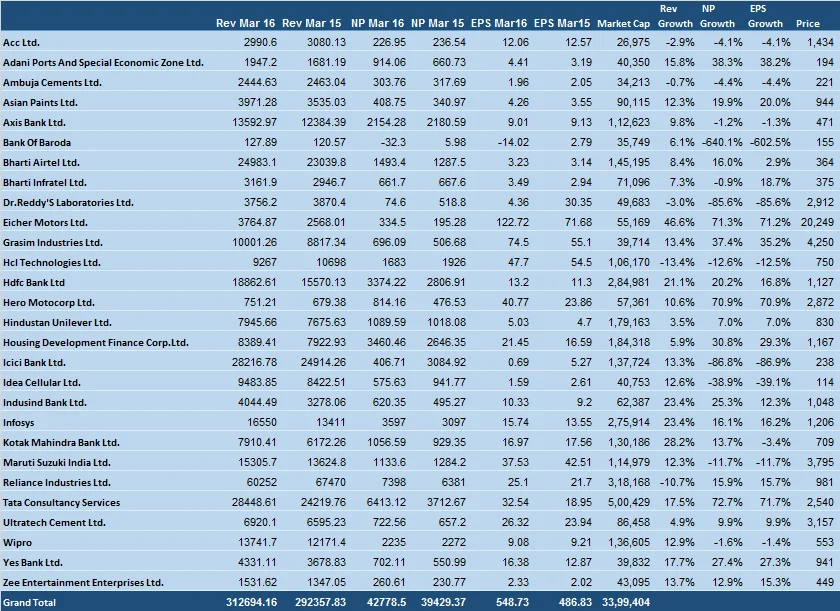Select the 'Bank Of Baroda' cell
The height and width of the screenshot is (611, 840).
(36, 142)
